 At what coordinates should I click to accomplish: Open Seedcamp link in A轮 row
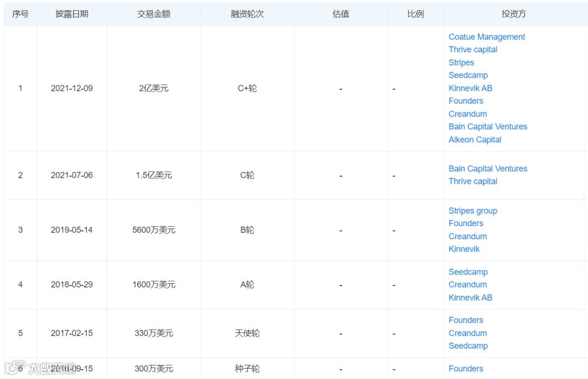click(468, 272)
